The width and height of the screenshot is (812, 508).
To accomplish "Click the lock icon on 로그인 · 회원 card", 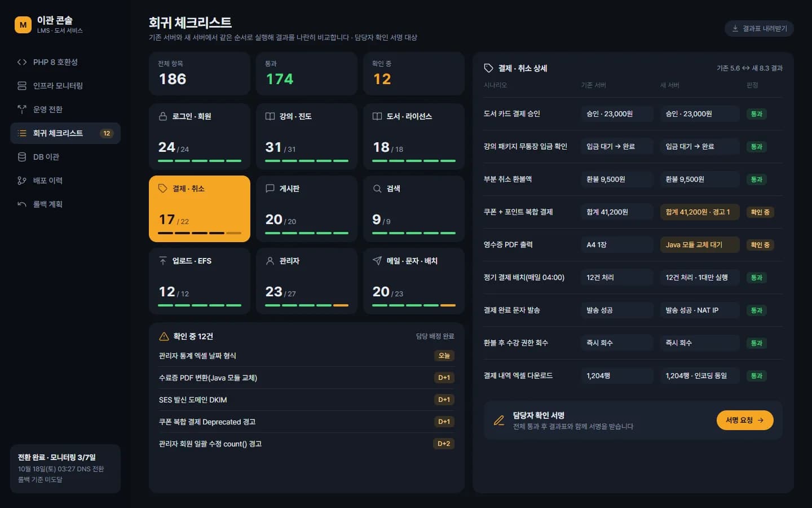I will coord(163,116).
